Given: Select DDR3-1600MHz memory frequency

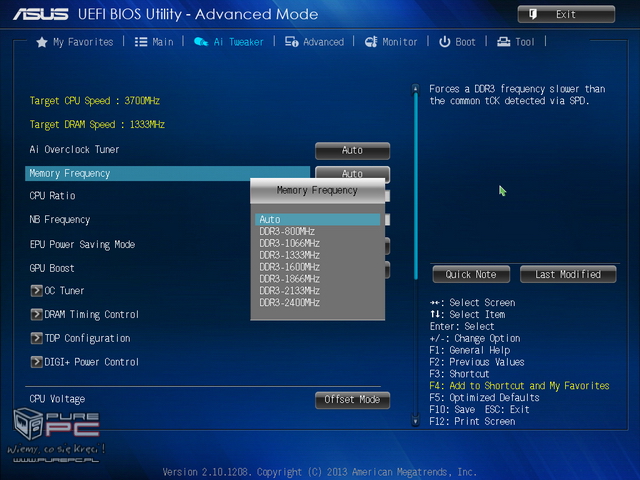Looking at the screenshot, I should [x=289, y=267].
